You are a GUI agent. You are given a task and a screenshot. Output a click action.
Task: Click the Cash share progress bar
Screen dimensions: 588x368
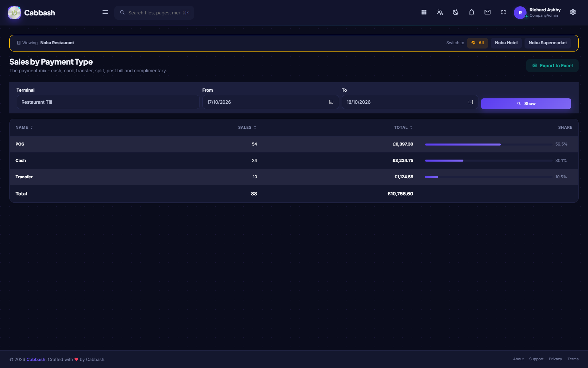pos(488,161)
